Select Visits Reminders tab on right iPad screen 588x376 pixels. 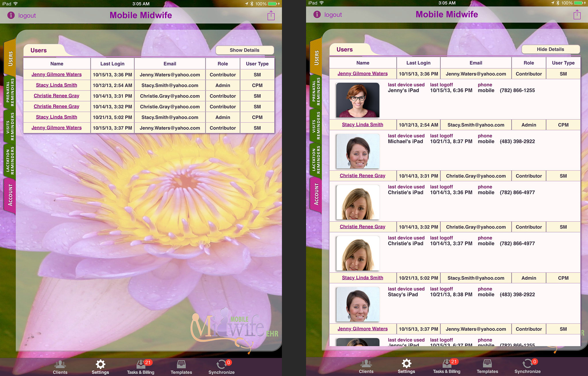(316, 125)
